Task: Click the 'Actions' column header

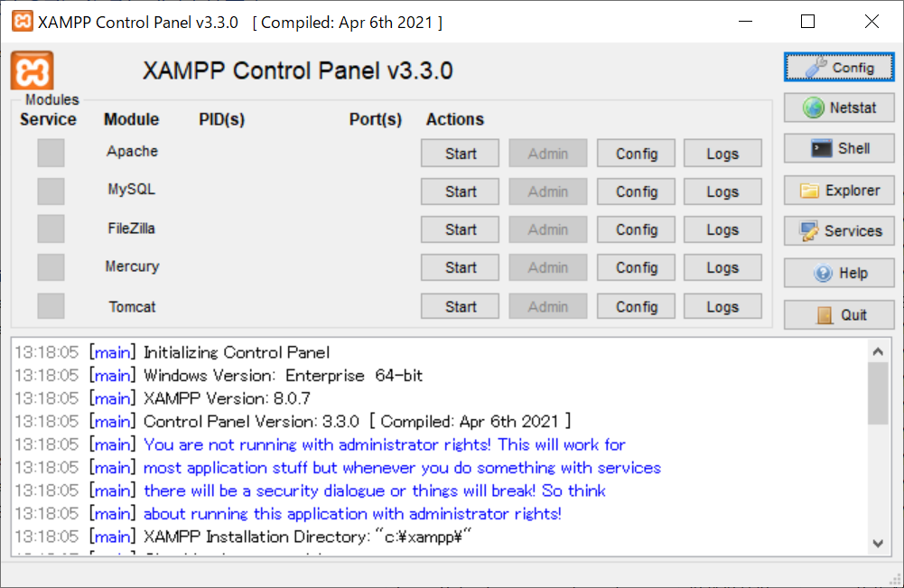Action: point(455,119)
